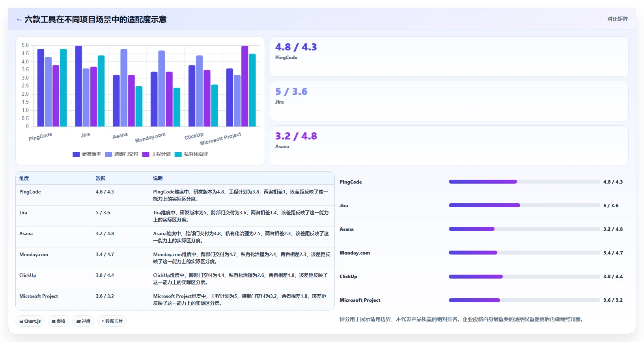
Task: Open the Asana 3.2 / 4.8 stat card
Action: point(449,146)
